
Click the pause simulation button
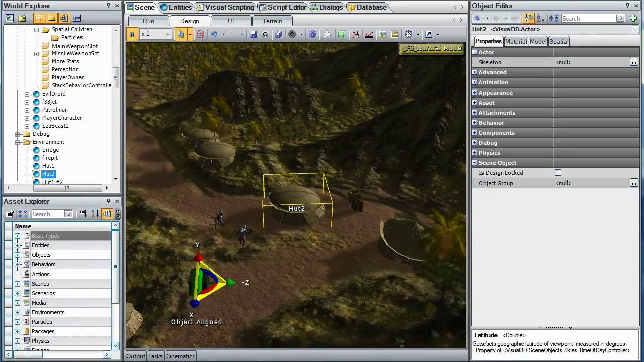[132, 34]
